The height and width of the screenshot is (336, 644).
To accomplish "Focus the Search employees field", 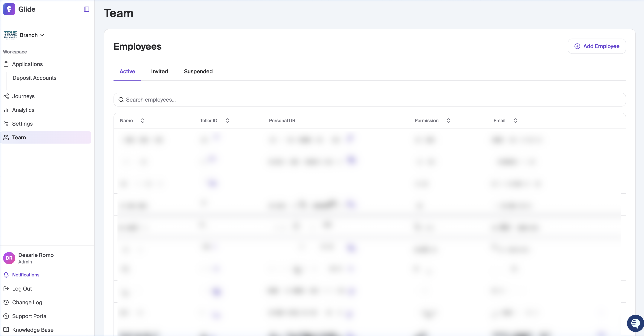I will (x=370, y=100).
